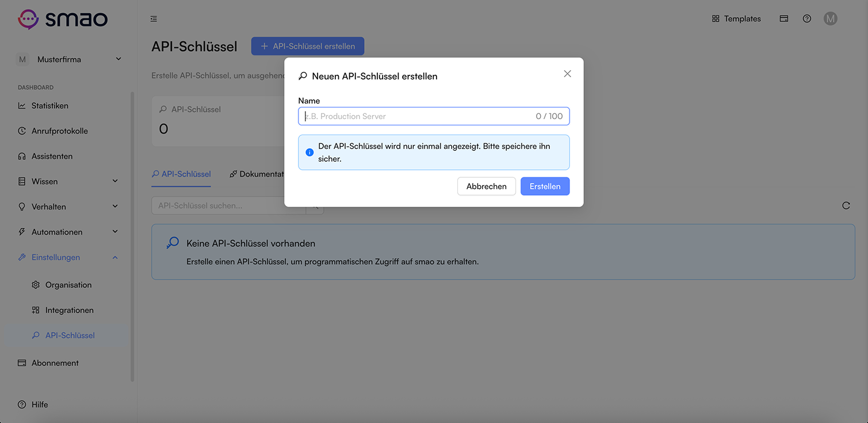Expand the Automationen section chevron
This screenshot has width=868, height=423.
[x=115, y=232]
